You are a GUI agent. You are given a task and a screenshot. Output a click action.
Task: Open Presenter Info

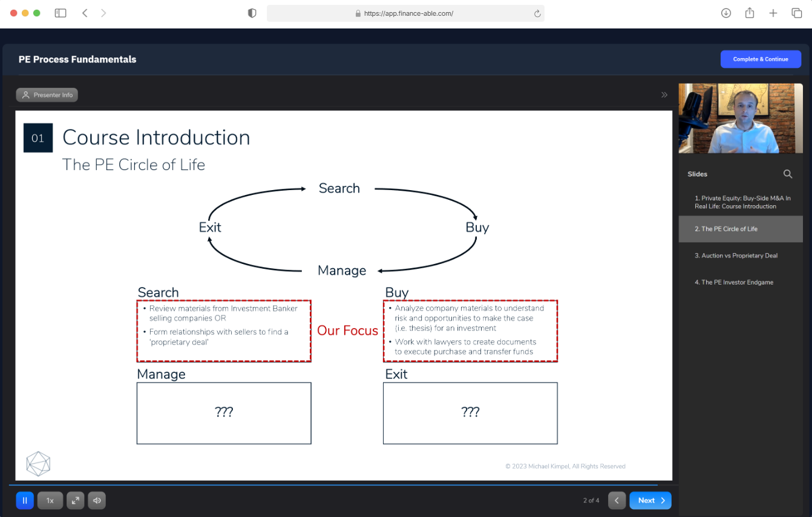pyautogui.click(x=47, y=95)
